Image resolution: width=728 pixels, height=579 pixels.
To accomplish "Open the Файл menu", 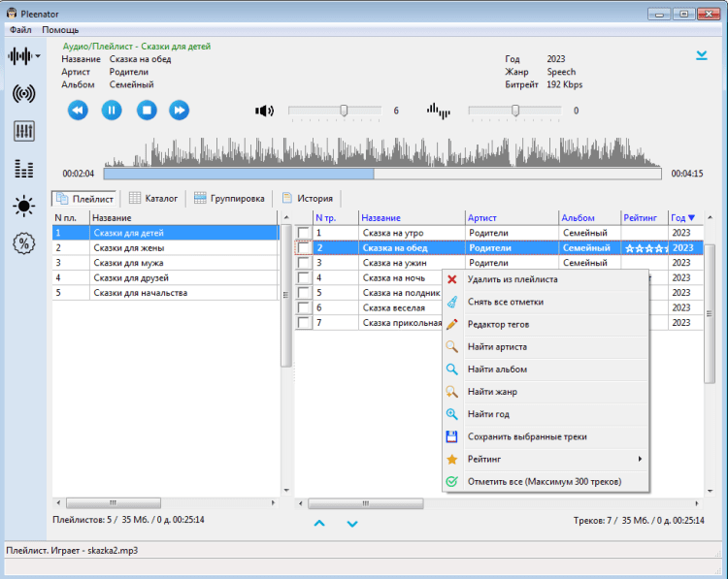I will pos(20,30).
